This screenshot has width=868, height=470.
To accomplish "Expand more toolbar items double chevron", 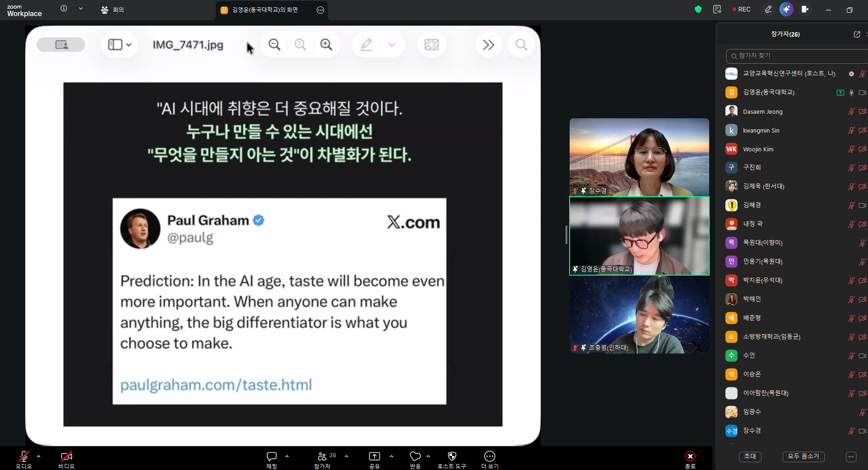I will 488,44.
